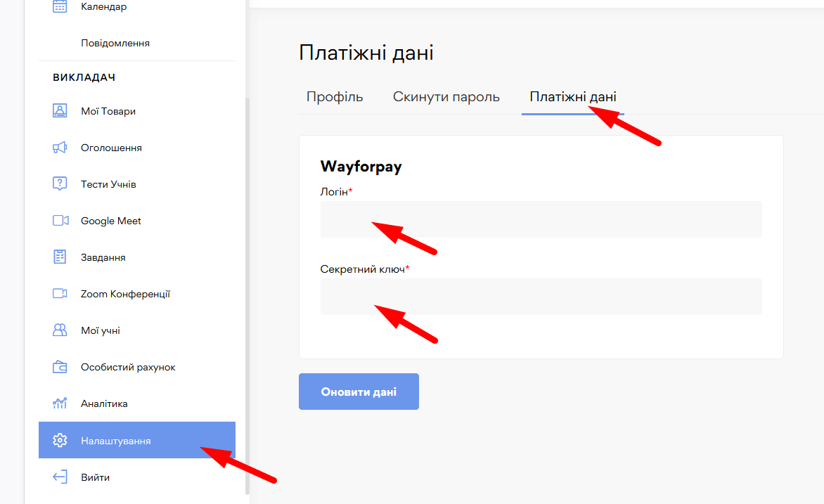
Task: Focus the Секретний ключ input field
Action: (541, 297)
